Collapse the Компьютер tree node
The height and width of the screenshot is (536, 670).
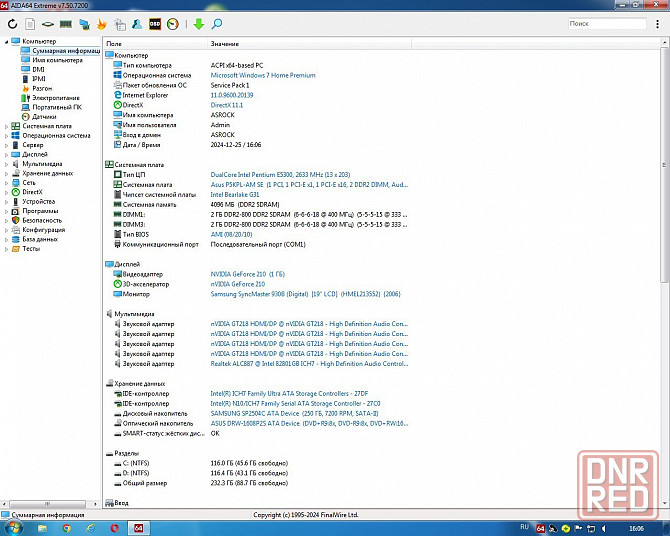[6, 41]
